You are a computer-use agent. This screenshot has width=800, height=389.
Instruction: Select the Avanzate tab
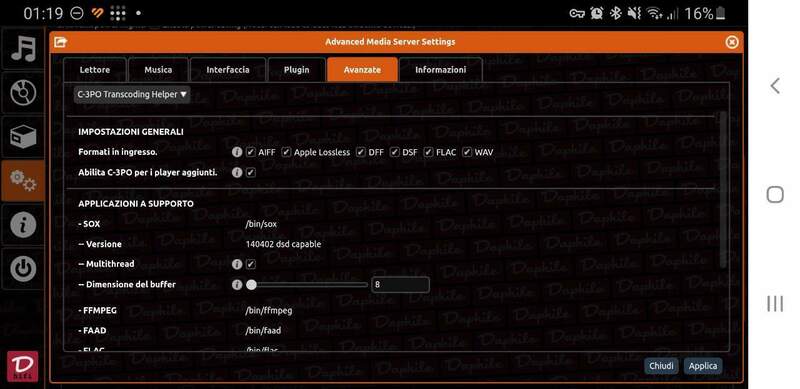click(362, 70)
